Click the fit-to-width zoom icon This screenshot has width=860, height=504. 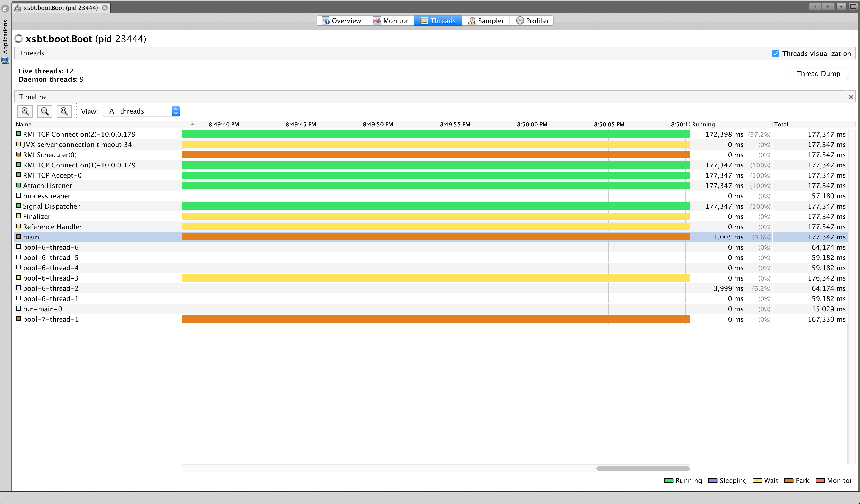click(64, 111)
